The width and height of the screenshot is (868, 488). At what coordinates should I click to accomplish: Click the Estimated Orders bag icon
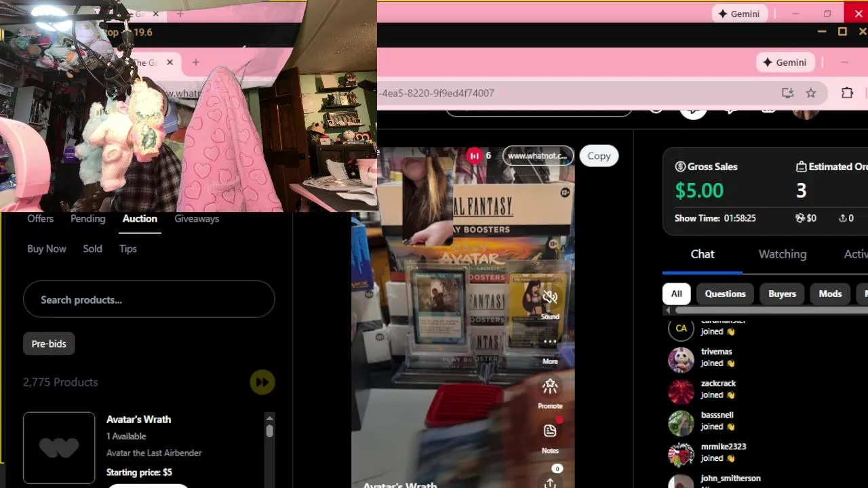pos(801,167)
